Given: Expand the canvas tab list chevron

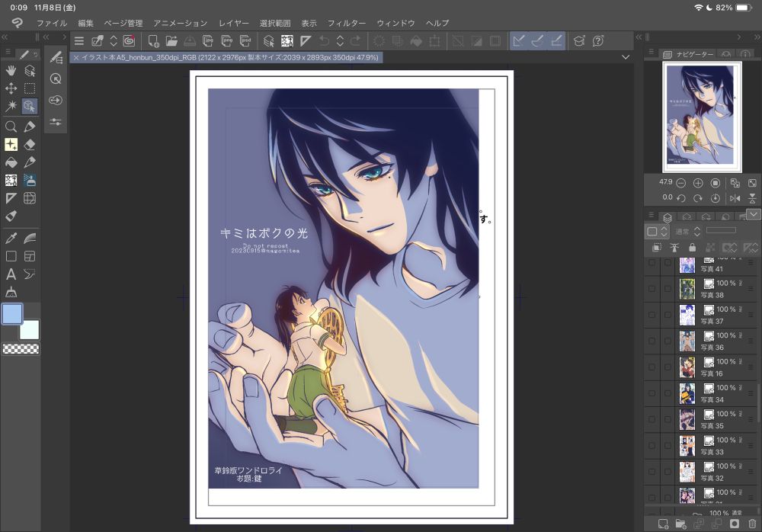Looking at the screenshot, I should (626, 57).
